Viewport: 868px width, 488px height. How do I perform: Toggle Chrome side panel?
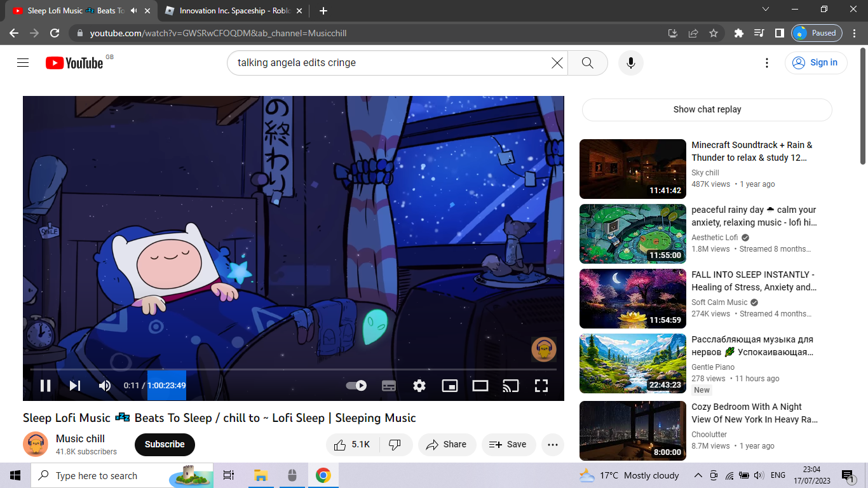pyautogui.click(x=779, y=33)
